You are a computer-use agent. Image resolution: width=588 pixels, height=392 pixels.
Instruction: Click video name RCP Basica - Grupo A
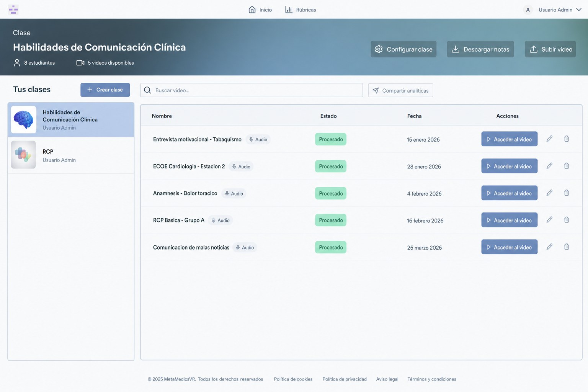click(179, 220)
